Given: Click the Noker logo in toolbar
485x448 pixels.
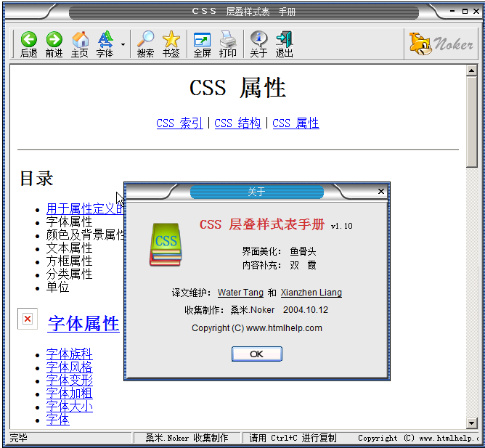Looking at the screenshot, I should coord(441,44).
